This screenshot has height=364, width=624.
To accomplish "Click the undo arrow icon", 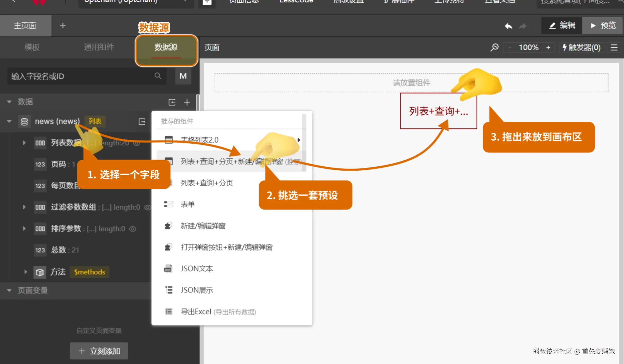I will click(x=508, y=26).
